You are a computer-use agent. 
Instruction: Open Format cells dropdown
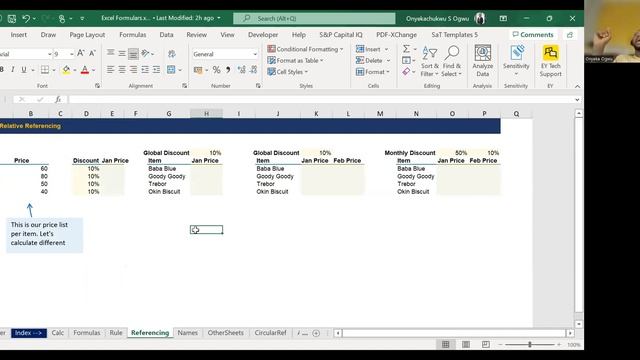tap(373, 72)
